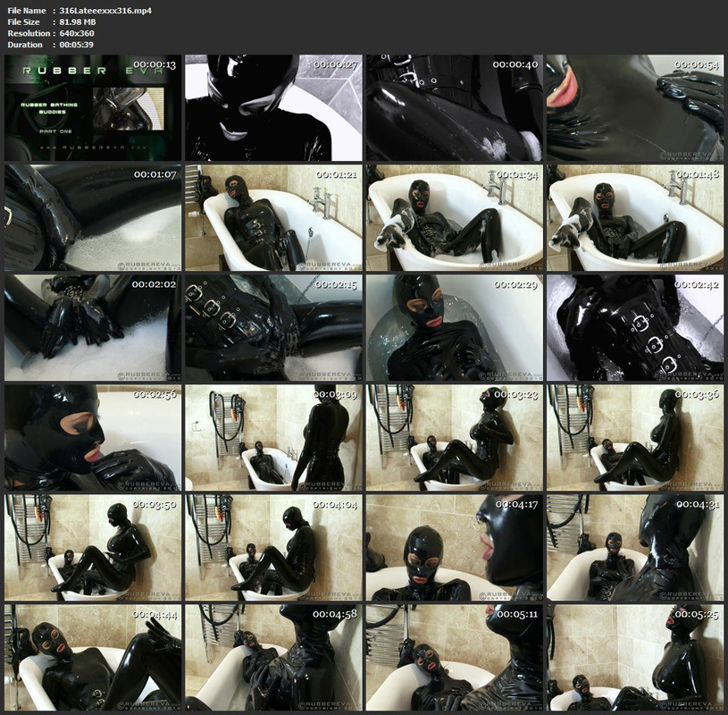Viewport: 728px width, 715px height.
Task: Open the thumbnail stamped 00:00:54
Action: (635, 108)
